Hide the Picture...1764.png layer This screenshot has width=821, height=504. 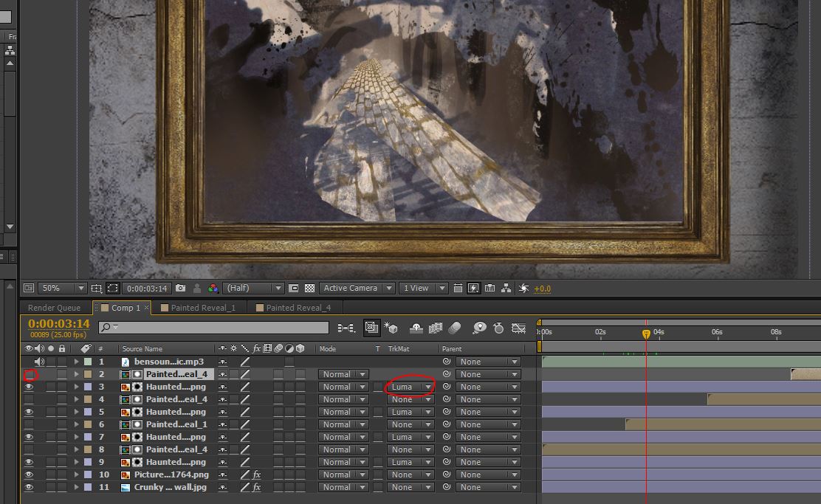click(30, 474)
